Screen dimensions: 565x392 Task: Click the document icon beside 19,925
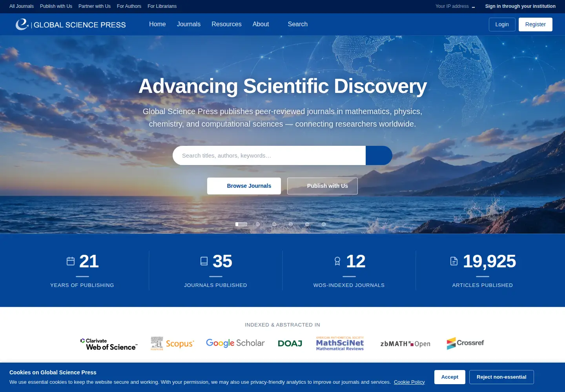point(454,261)
